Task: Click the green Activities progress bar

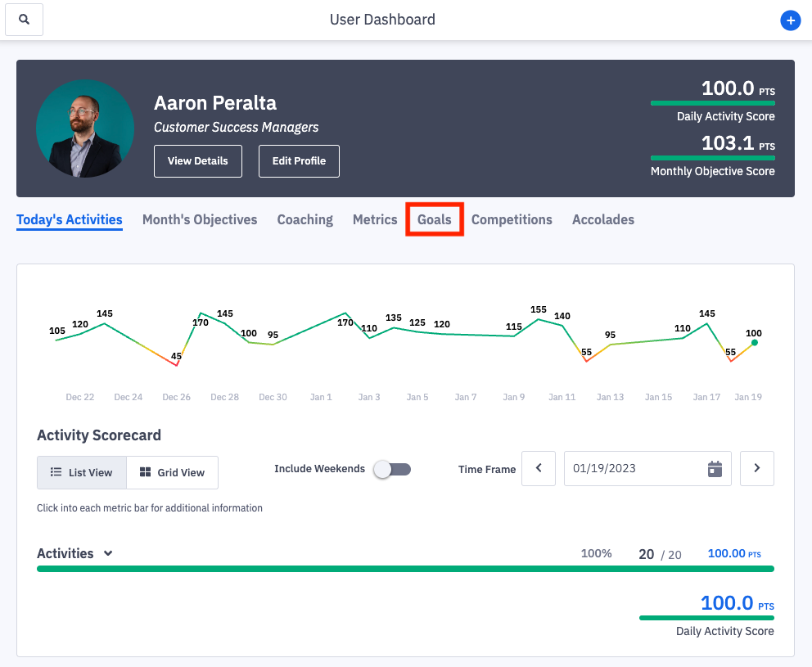Action: click(x=407, y=569)
